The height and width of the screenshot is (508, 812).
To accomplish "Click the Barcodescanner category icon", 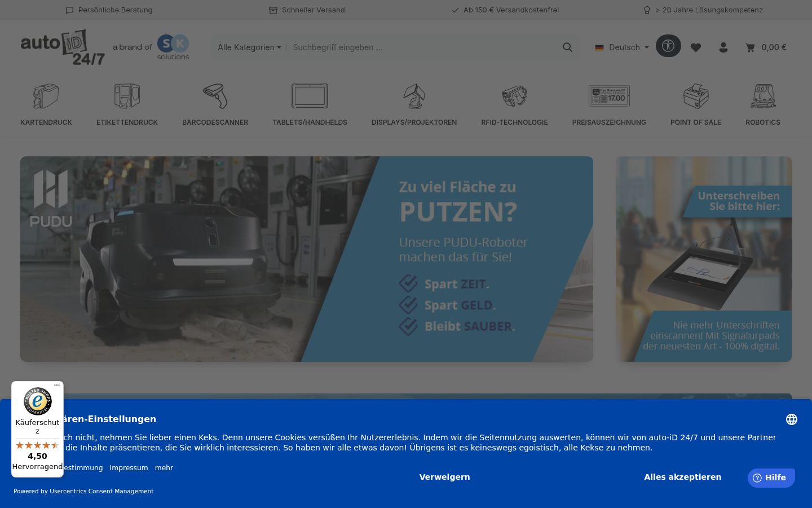I will click(x=215, y=96).
